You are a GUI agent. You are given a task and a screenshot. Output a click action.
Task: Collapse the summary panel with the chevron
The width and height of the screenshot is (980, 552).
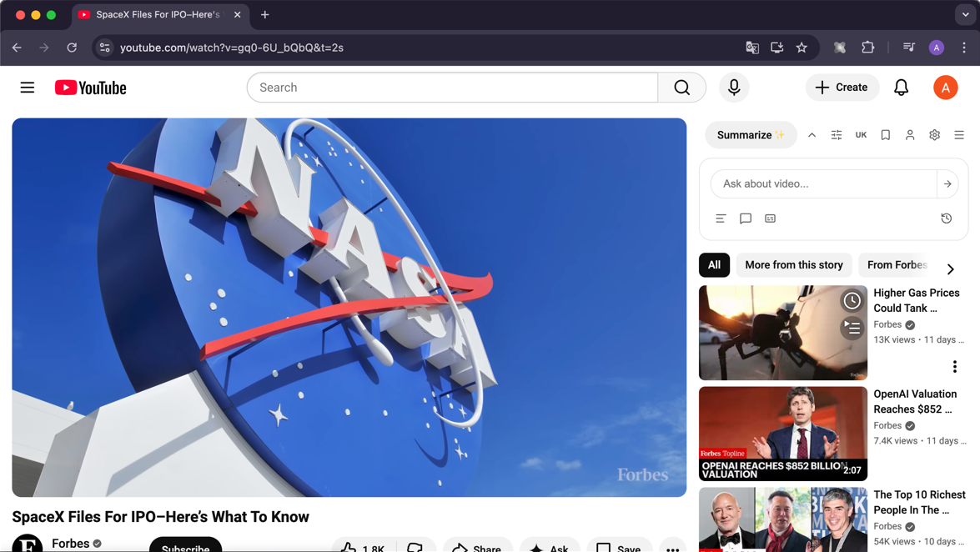coord(812,135)
